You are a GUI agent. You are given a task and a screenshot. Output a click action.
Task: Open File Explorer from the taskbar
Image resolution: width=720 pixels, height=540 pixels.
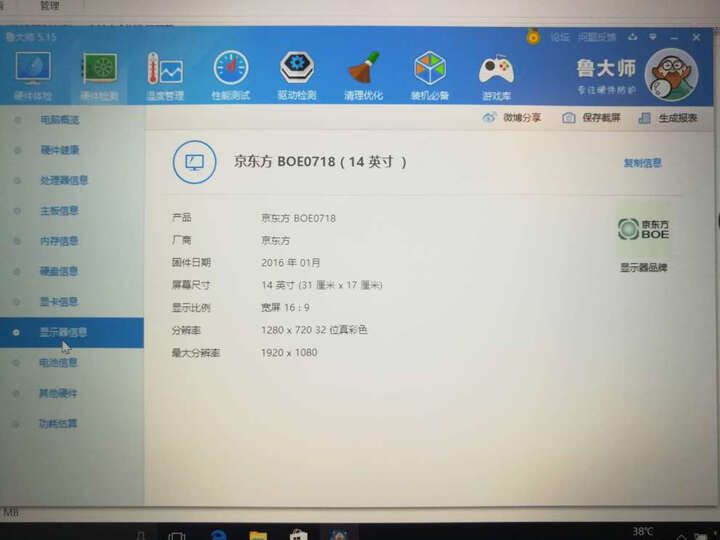click(258, 535)
